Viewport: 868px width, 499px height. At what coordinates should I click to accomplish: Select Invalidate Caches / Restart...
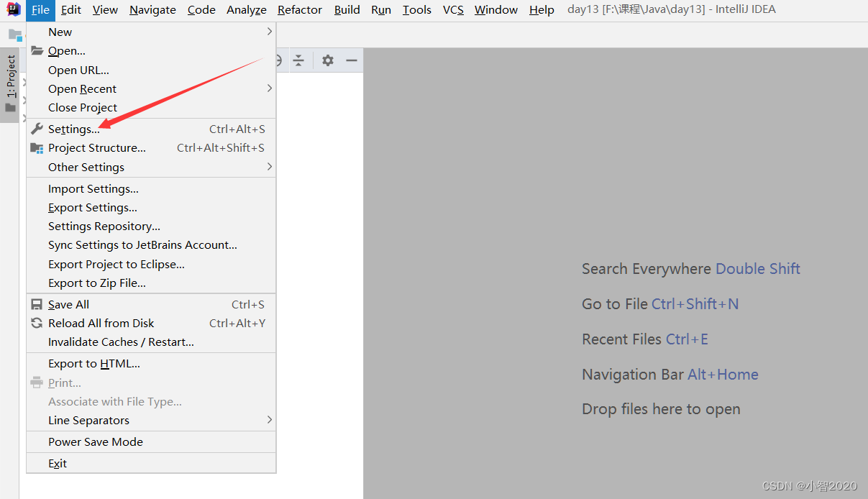click(x=151, y=342)
